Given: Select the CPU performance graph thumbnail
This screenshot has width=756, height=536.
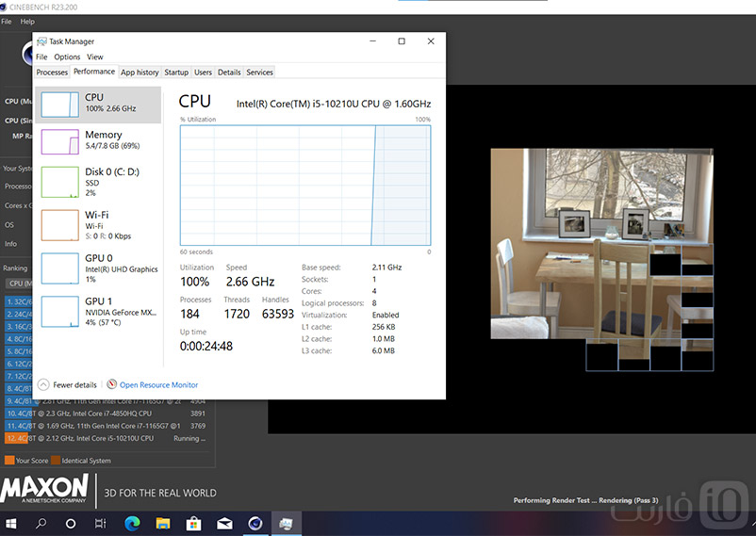Looking at the screenshot, I should tap(59, 105).
